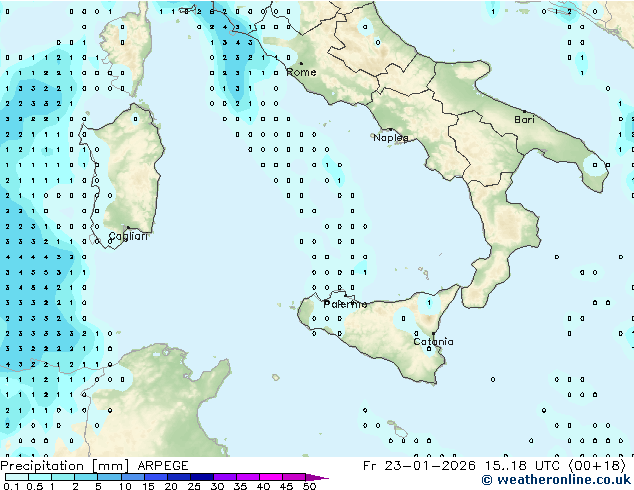Image resolution: width=634 pixels, height=490 pixels.
Task: Click the 'Precipitation [mm]' legend title
Action: click(x=64, y=466)
